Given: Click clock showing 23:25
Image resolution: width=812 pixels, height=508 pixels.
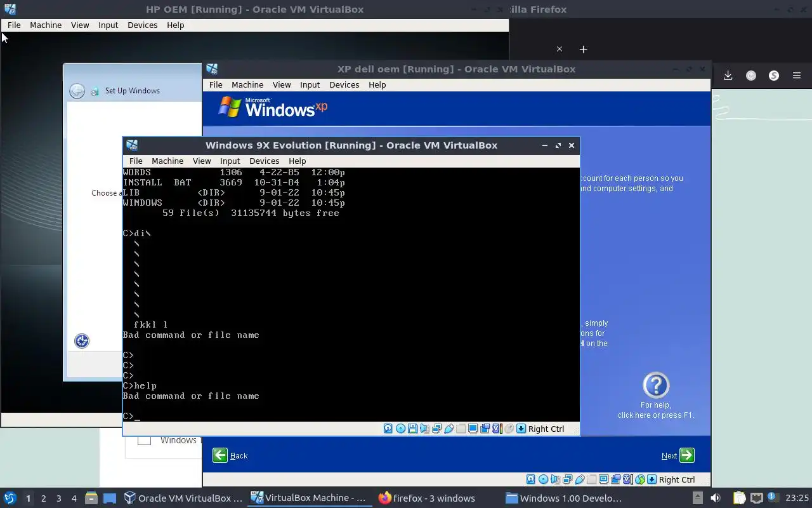Looking at the screenshot, I should pos(797,498).
